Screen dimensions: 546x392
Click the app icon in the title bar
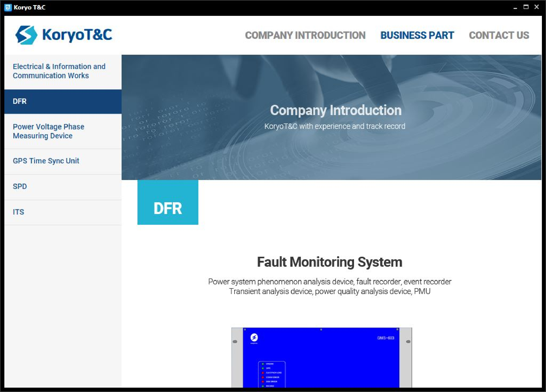click(8, 7)
